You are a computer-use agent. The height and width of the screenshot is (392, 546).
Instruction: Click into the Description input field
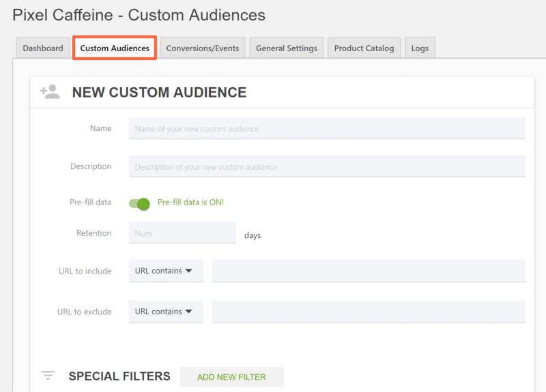point(327,166)
